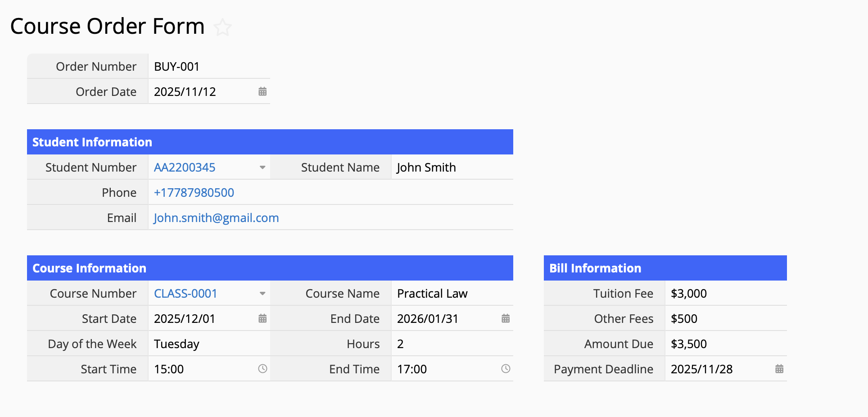Expand the Course Number dropdown
Image resolution: width=868 pixels, height=417 pixels.
pos(262,294)
